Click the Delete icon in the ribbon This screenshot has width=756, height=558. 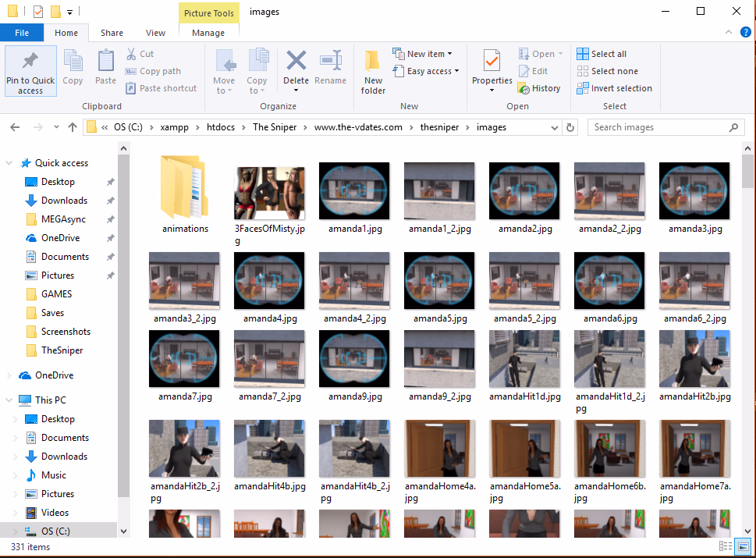(296, 61)
